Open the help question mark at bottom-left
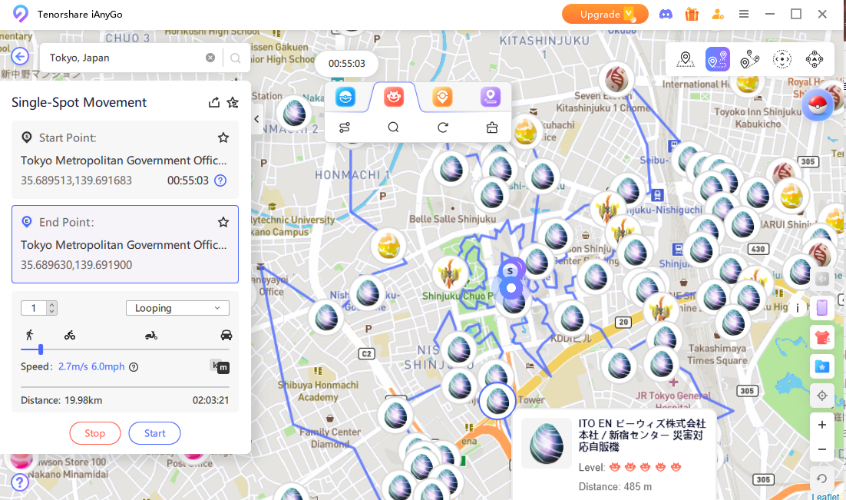This screenshot has height=500, width=846. [x=19, y=482]
